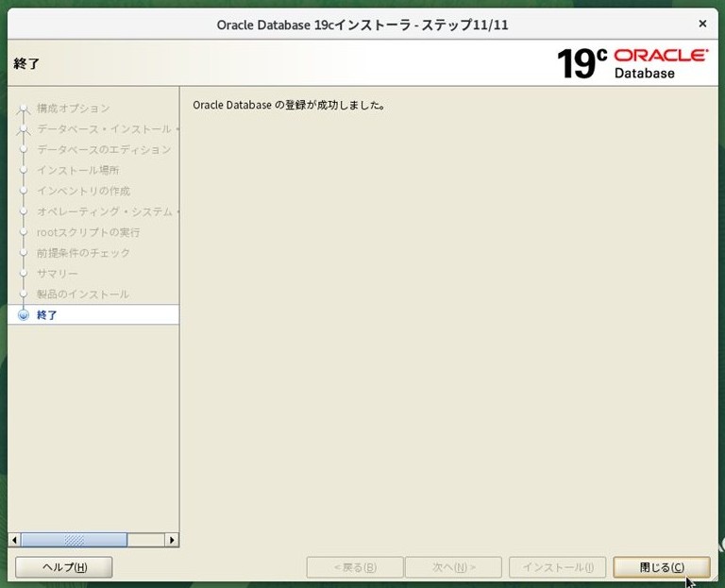Click the Oracle 19c Database logo
Image resolution: width=725 pixels, height=588 pixels.
click(632, 63)
